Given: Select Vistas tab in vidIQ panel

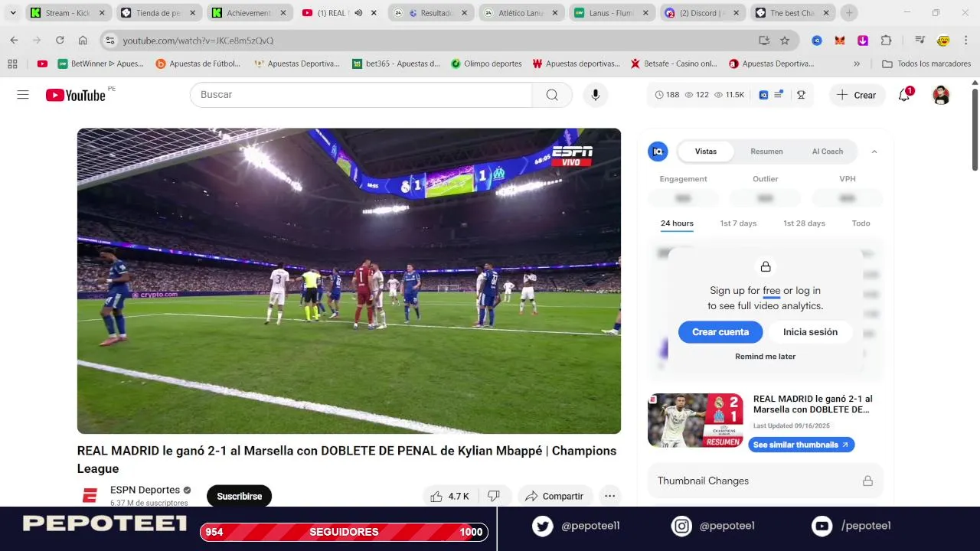Looking at the screenshot, I should [x=706, y=152].
